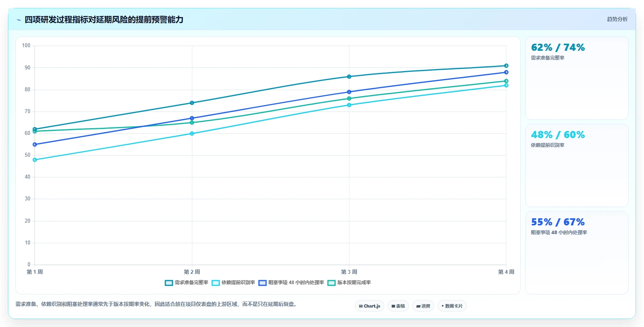The width and height of the screenshot is (644, 327).
Task: Toggle the 需求准备完整率 legend swatch
Action: (169, 283)
